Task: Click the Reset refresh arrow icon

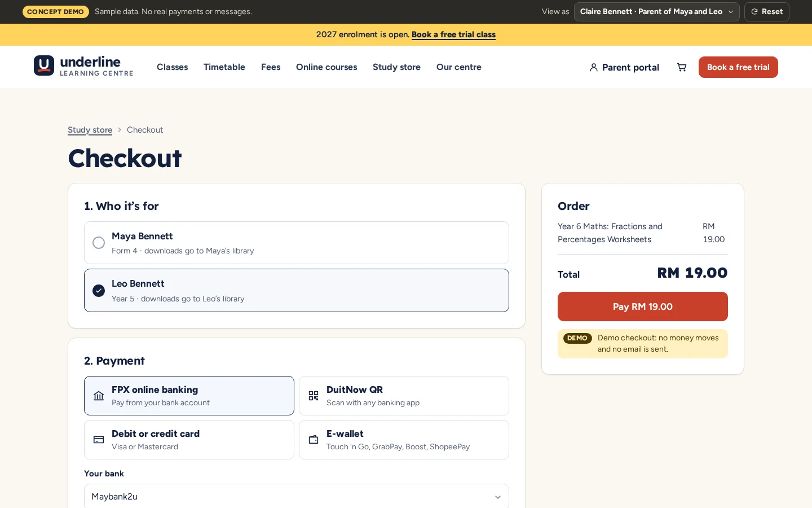Action: coord(754,12)
